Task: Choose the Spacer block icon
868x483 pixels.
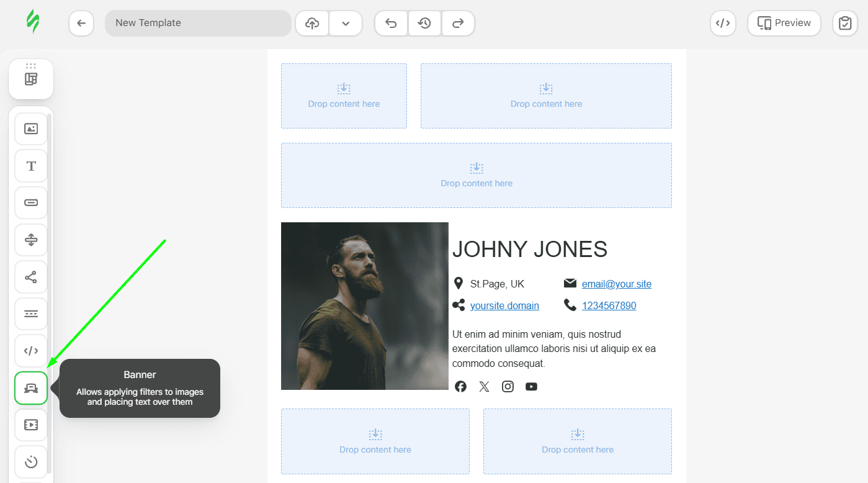Action: 31,240
